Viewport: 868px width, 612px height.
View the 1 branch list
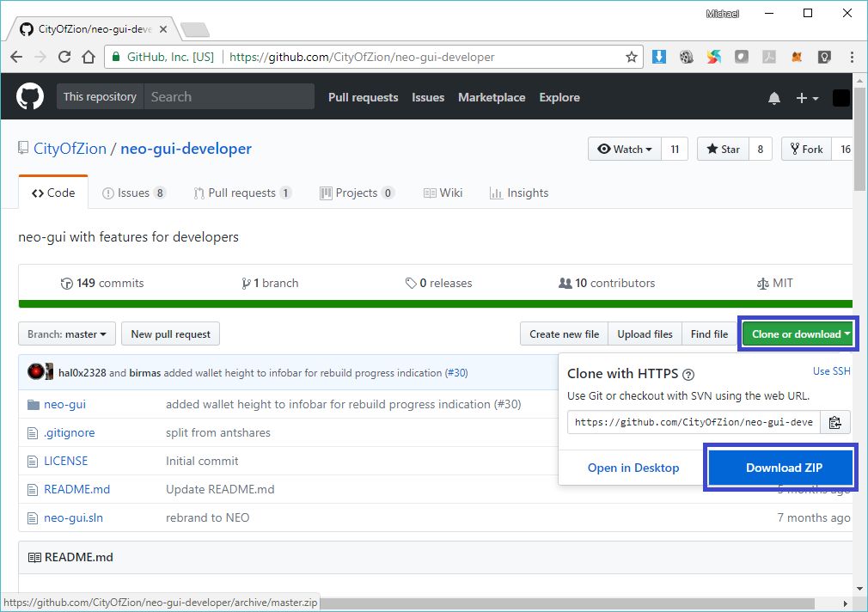click(270, 283)
